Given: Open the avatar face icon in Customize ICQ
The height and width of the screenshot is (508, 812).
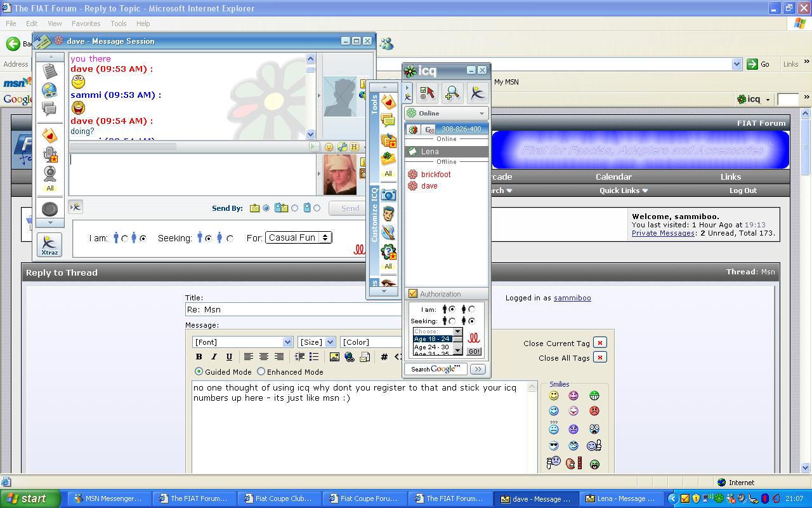Looking at the screenshot, I should (388, 214).
